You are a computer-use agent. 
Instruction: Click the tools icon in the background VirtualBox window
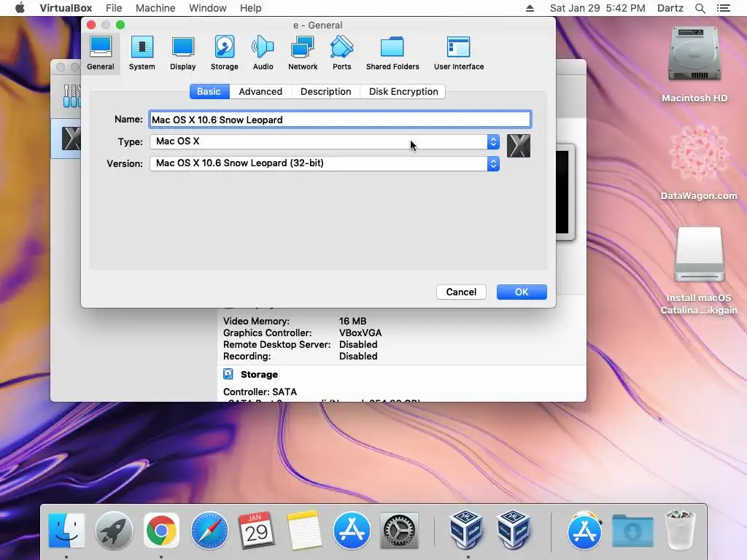pyautogui.click(x=72, y=96)
